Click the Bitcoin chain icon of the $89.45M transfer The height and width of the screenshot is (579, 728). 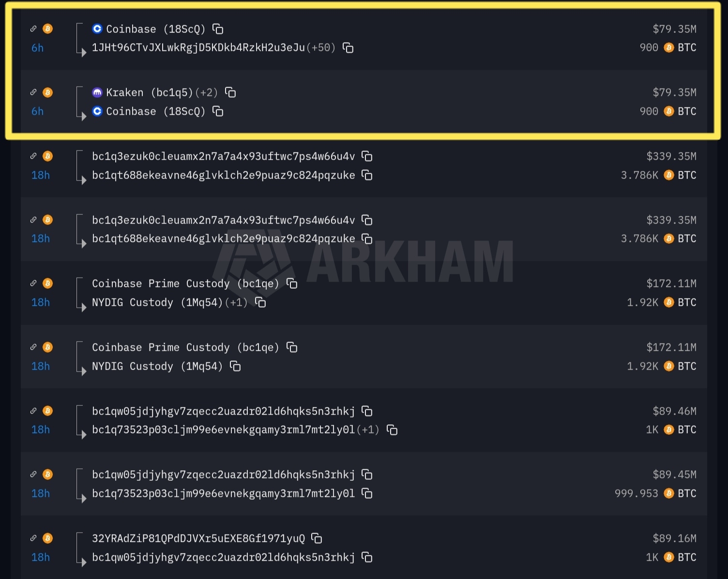click(x=47, y=475)
